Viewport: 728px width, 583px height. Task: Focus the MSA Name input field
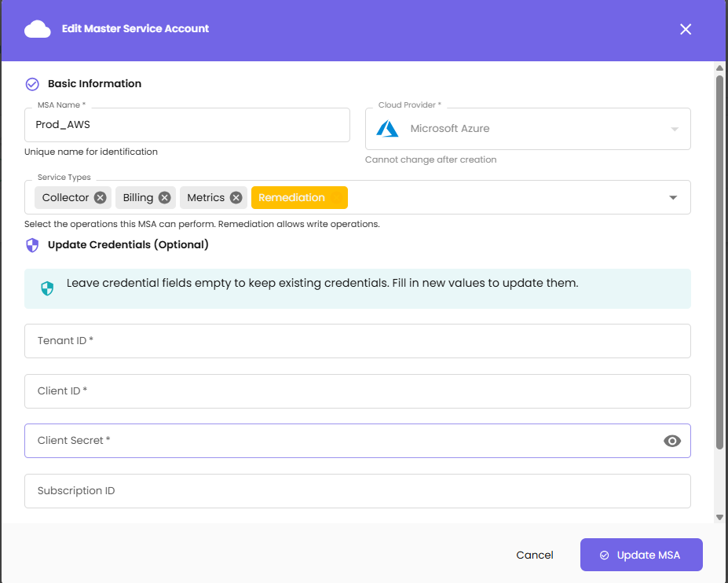click(187, 125)
